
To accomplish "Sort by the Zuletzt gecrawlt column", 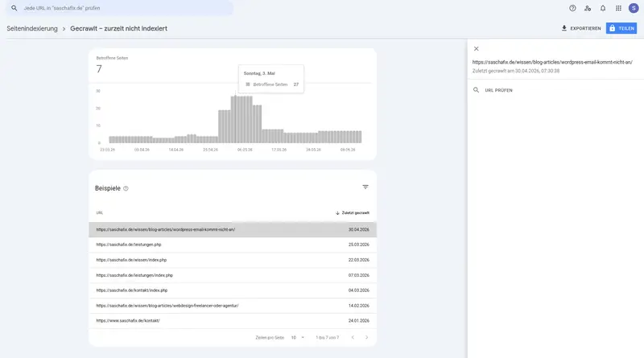I will pos(353,213).
